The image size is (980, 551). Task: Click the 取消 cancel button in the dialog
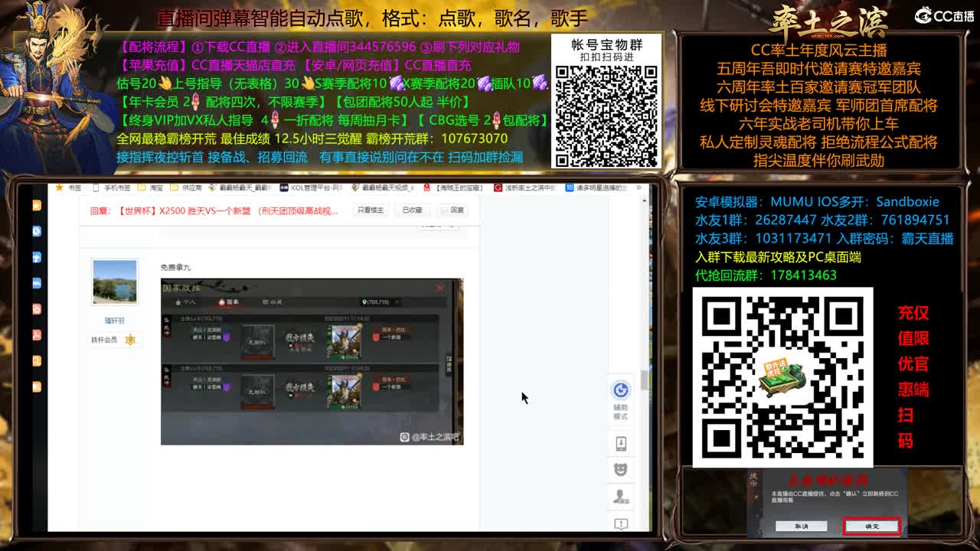[801, 527]
